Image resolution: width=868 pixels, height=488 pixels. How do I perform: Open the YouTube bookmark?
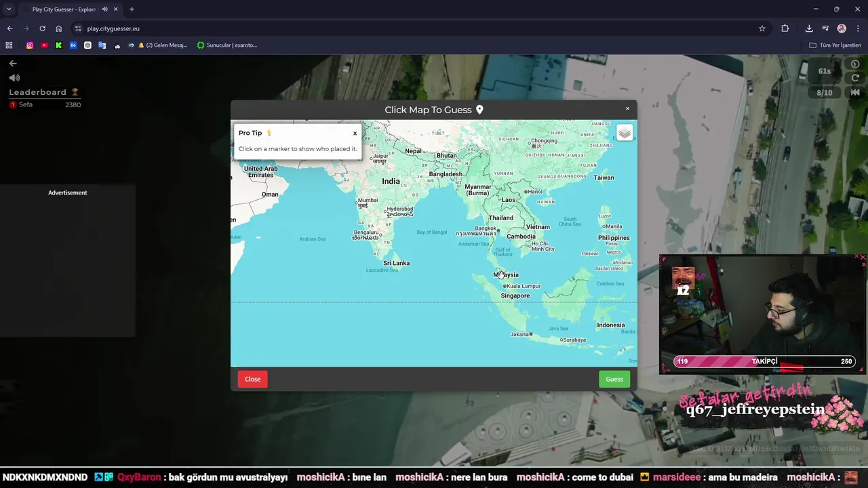point(44,45)
